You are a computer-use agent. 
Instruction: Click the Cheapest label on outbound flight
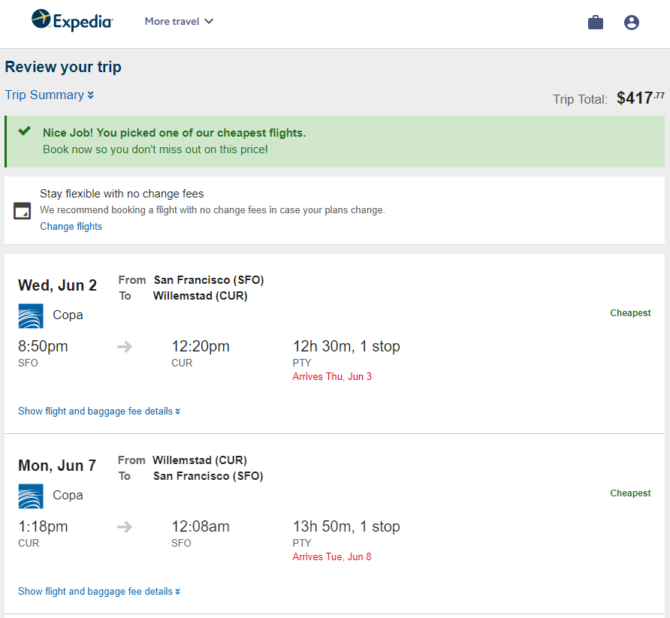(630, 313)
